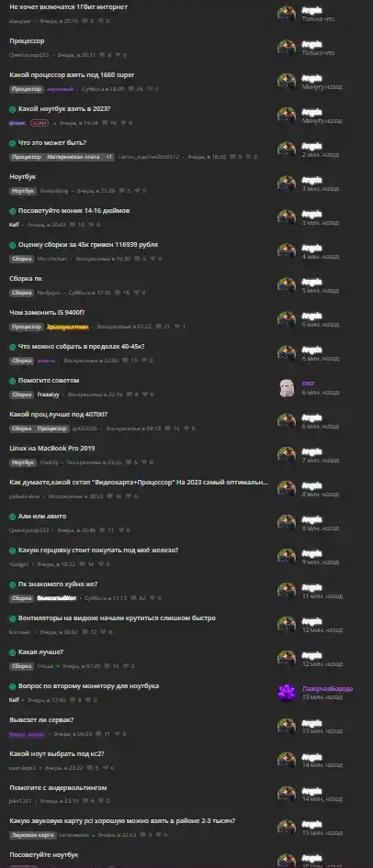The image size is (373, 868).
Task: Click green status icon beside "Какая лучше?"
Action: (13, 652)
